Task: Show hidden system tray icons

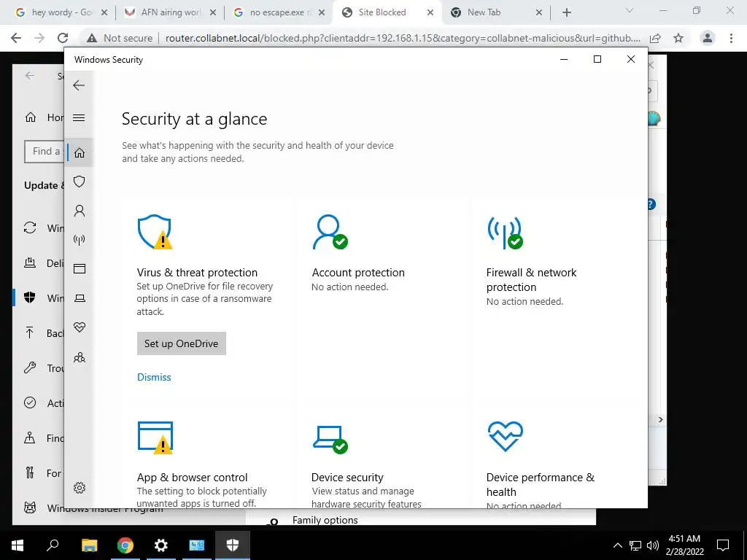Action: (x=617, y=545)
